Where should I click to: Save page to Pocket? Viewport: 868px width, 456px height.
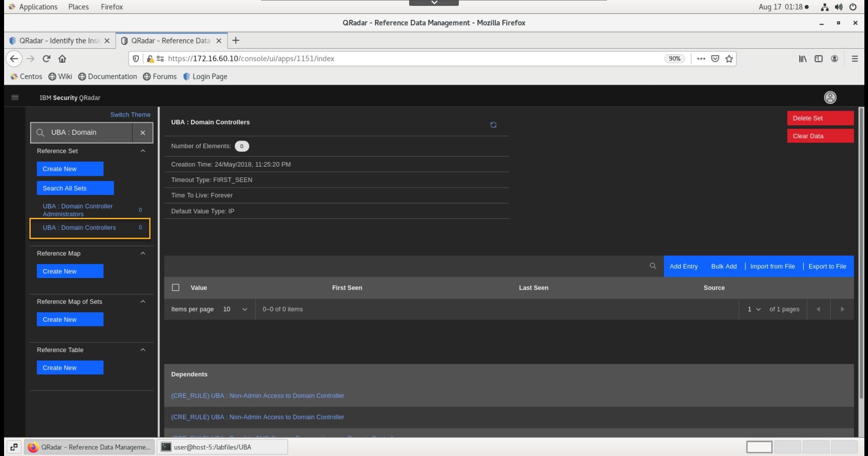click(x=715, y=59)
